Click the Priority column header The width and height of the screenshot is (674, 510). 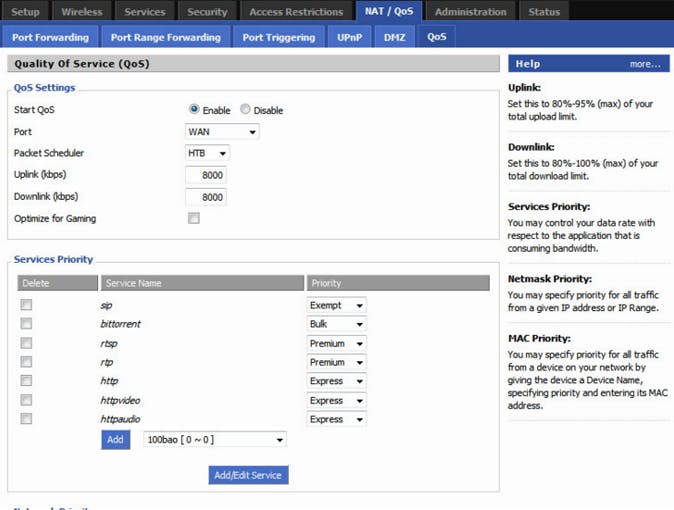point(398,283)
